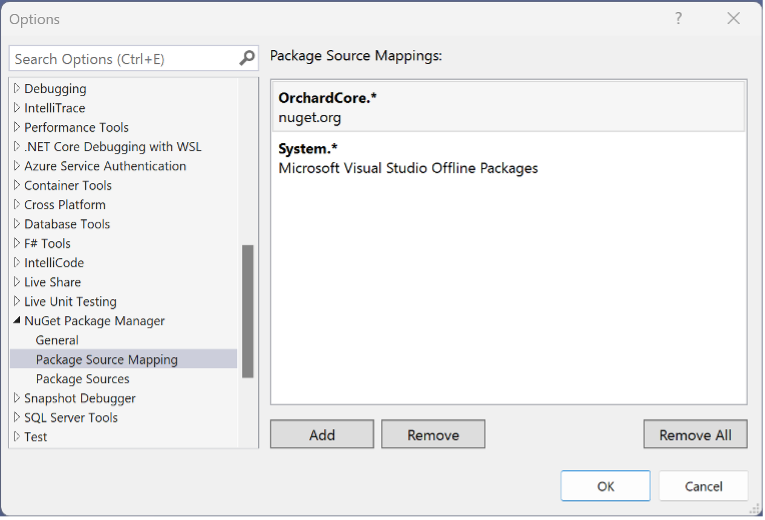Expand the IntelliTrace node arrow
This screenshot has width=765, height=520.
pos(17,108)
